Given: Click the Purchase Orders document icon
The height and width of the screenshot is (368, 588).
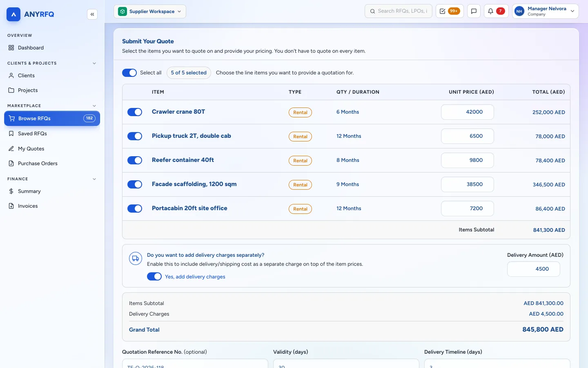Looking at the screenshot, I should [11, 164].
